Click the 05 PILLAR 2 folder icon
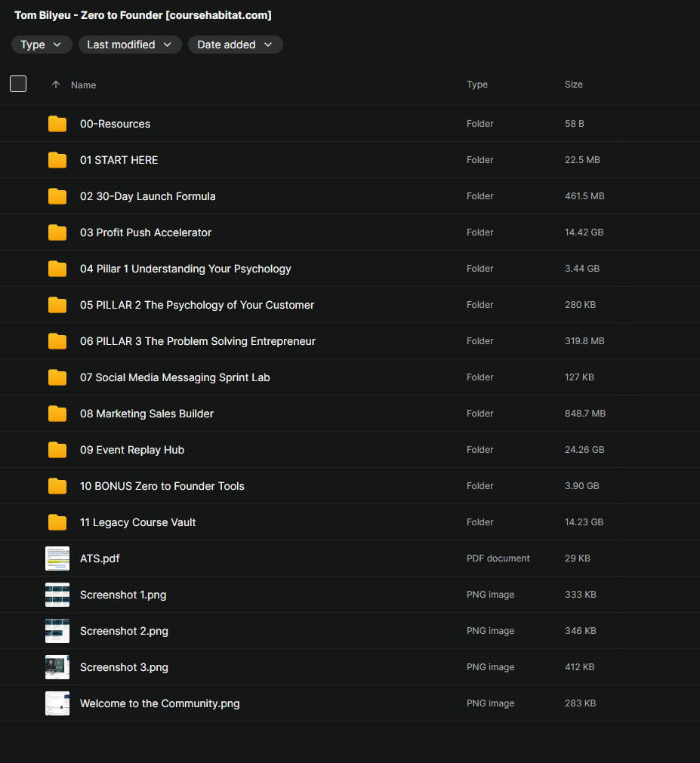 tap(57, 305)
